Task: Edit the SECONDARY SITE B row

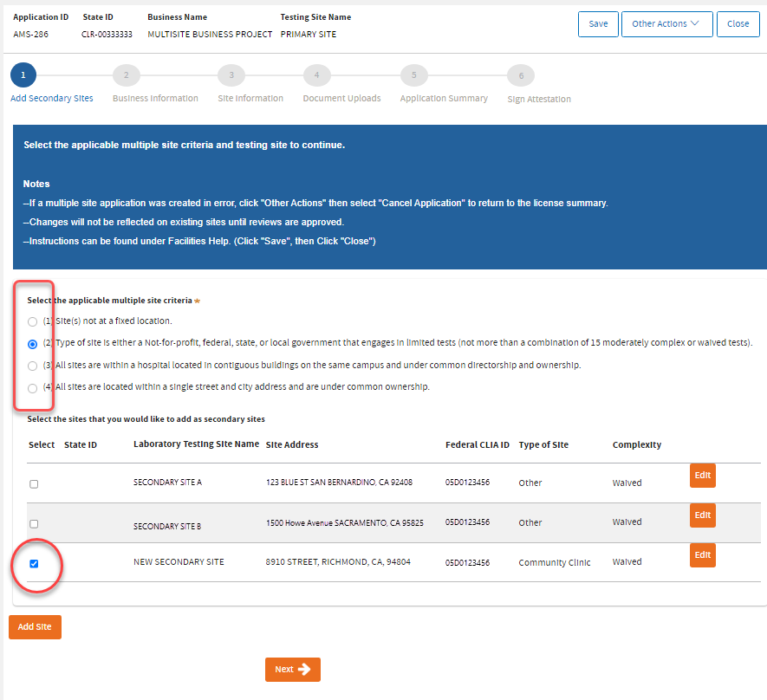Action: coord(702,515)
